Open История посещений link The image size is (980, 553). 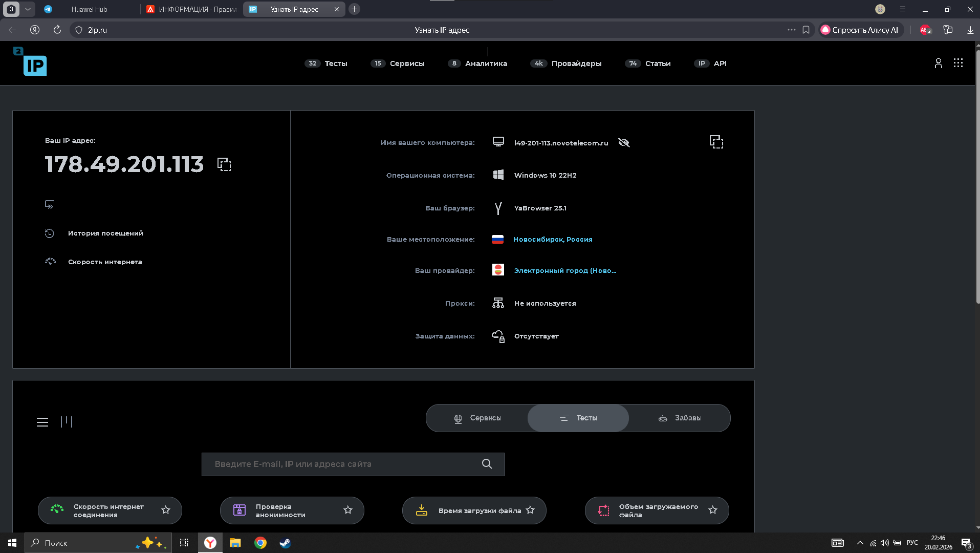[x=105, y=233]
